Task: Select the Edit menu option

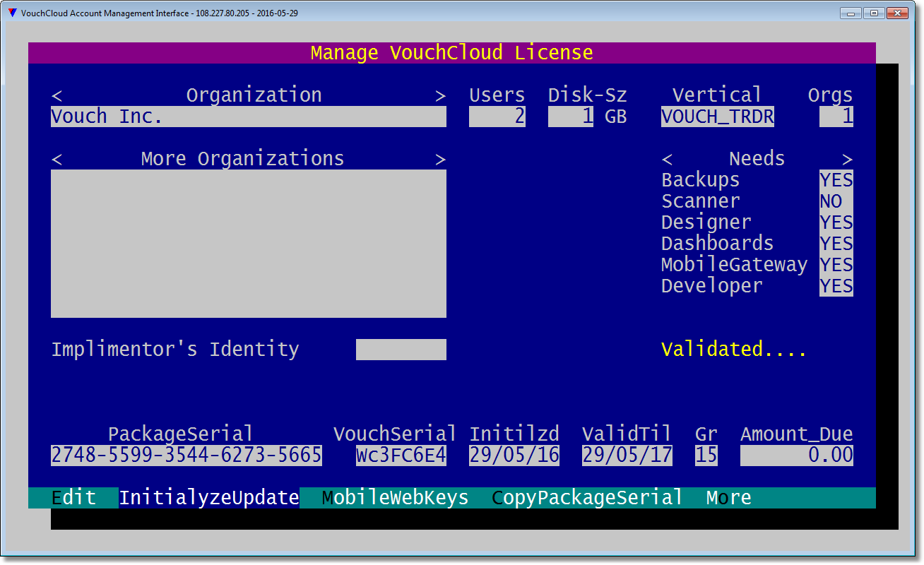Action: [73, 498]
